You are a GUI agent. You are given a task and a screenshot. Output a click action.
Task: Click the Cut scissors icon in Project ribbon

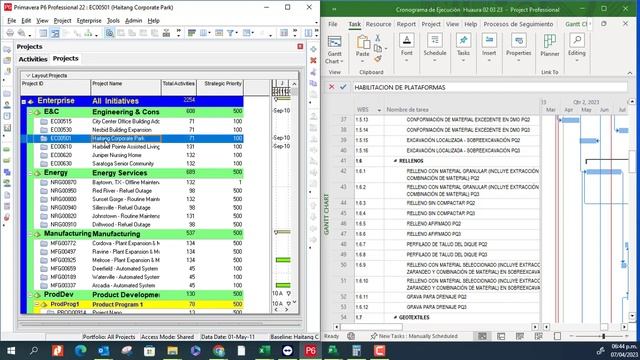pos(378,38)
